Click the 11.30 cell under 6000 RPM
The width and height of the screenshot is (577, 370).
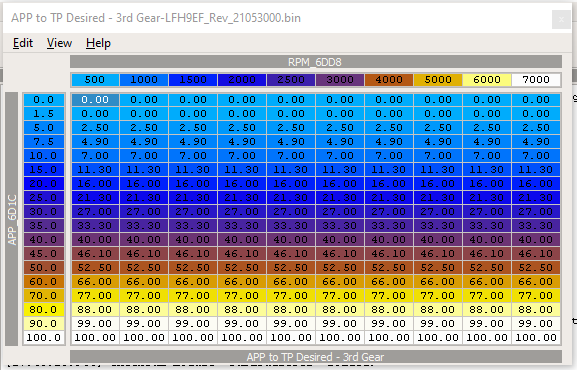[487, 169]
